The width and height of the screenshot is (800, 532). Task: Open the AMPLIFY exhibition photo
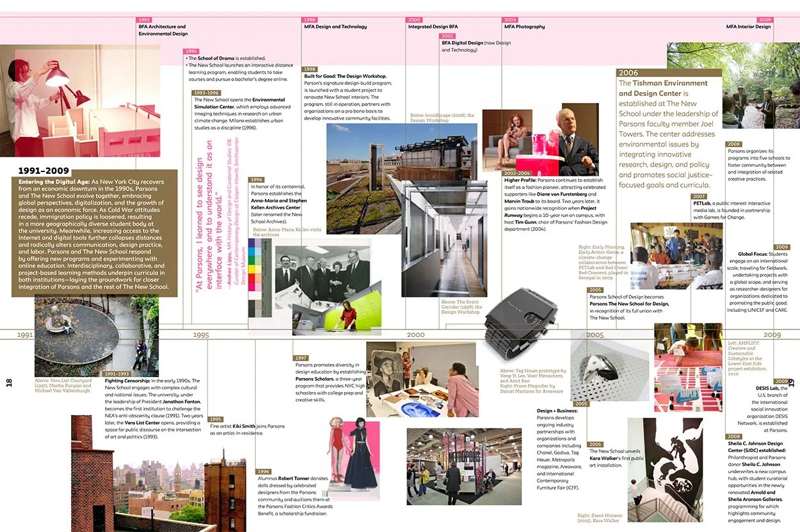(687, 367)
